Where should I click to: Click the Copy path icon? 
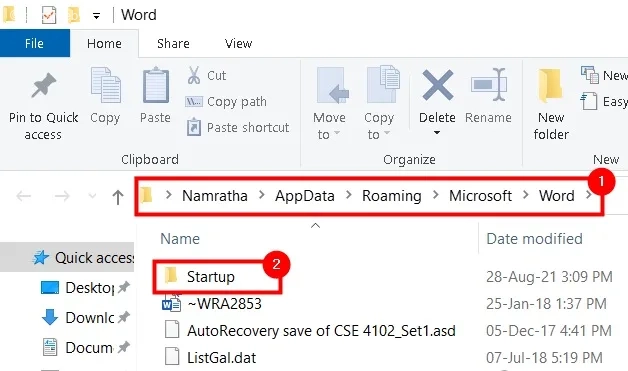194,102
